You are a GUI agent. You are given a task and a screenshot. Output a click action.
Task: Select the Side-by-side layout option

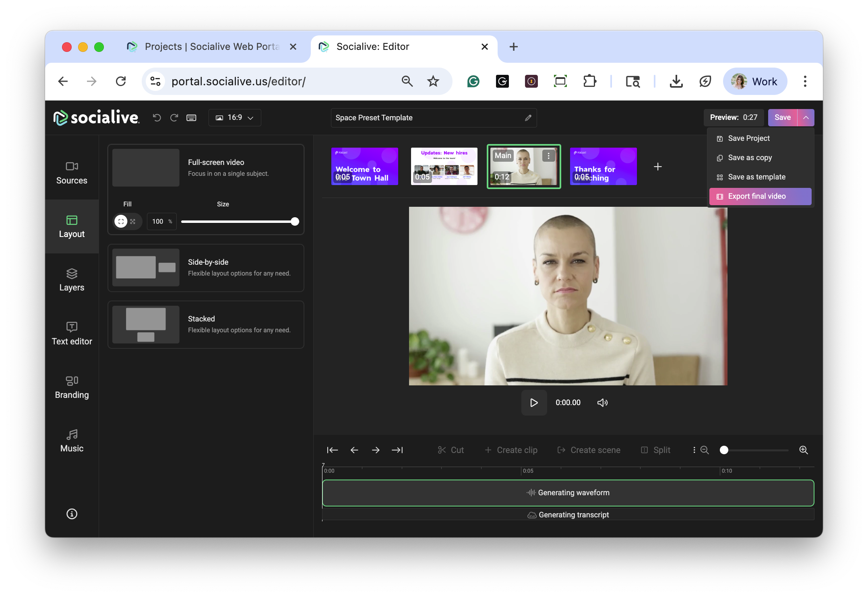coord(206,268)
